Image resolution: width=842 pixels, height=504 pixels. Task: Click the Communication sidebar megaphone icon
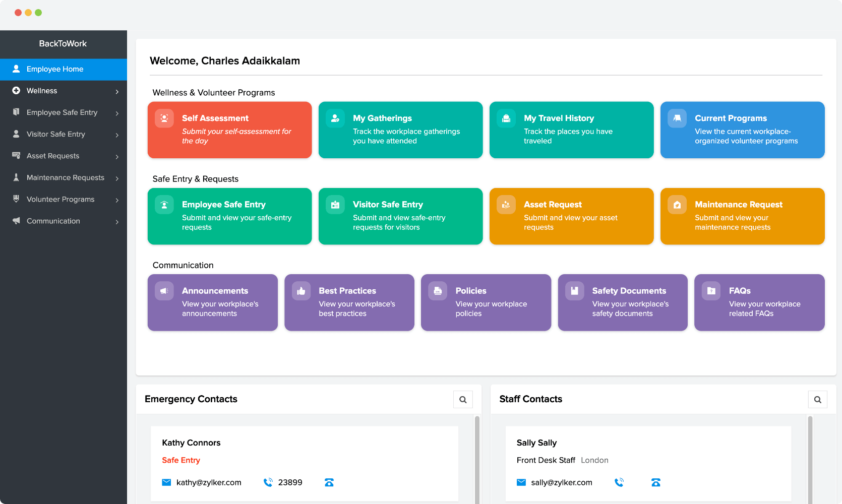[x=16, y=221]
